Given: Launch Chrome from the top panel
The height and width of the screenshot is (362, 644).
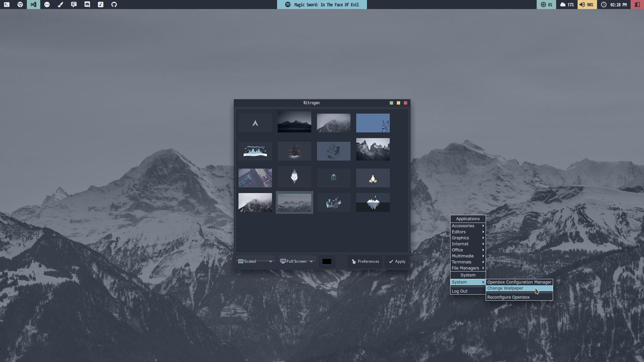Looking at the screenshot, I should (x=20, y=4).
